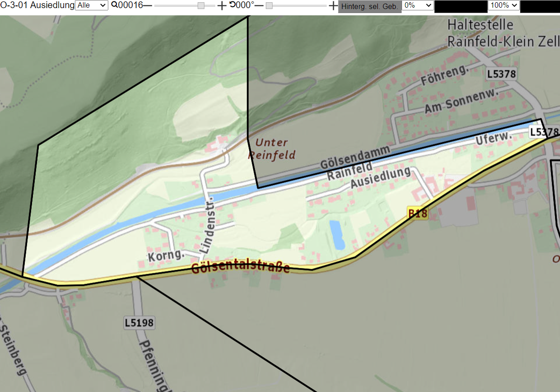Click the Gölsentalstraße road label
Screen dimensions: 560x392
tap(241, 267)
